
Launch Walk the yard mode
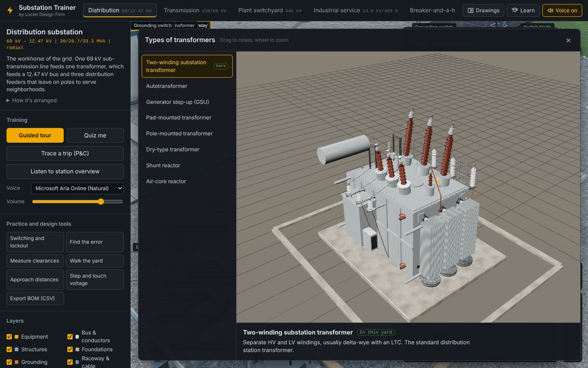(95, 261)
